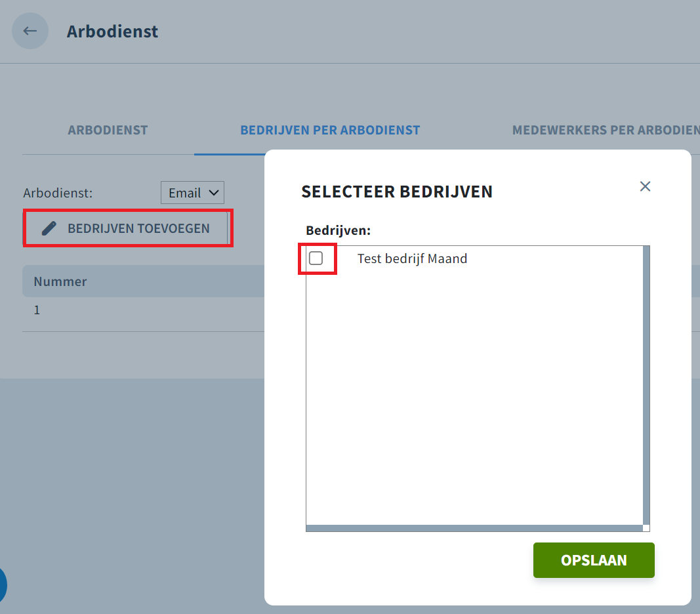This screenshot has width=700, height=614.
Task: Select the BEDRIJVEN PER ARBODIENST tab
Action: 330,130
